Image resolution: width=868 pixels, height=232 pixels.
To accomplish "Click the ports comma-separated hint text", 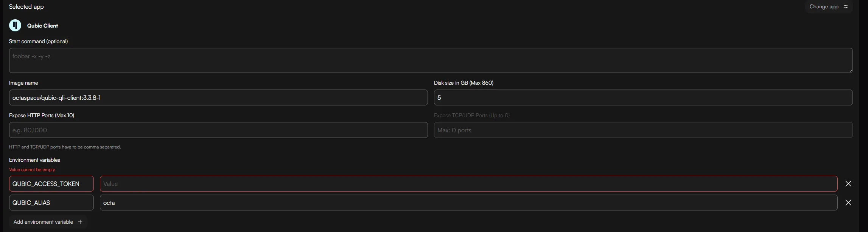I will coord(65,147).
